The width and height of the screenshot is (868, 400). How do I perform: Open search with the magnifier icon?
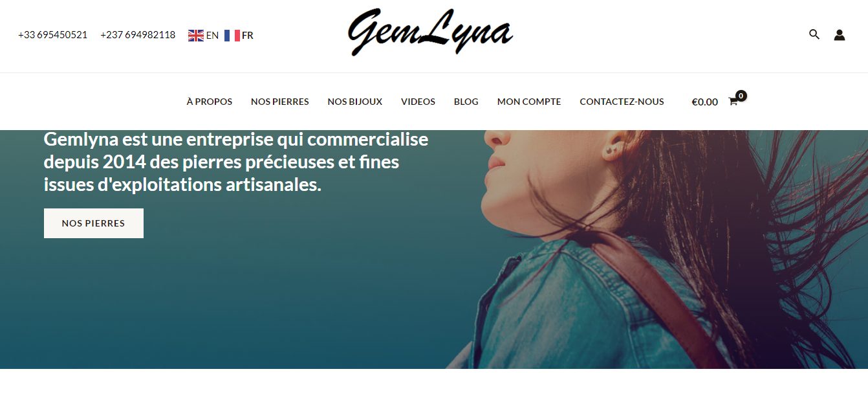tap(814, 34)
